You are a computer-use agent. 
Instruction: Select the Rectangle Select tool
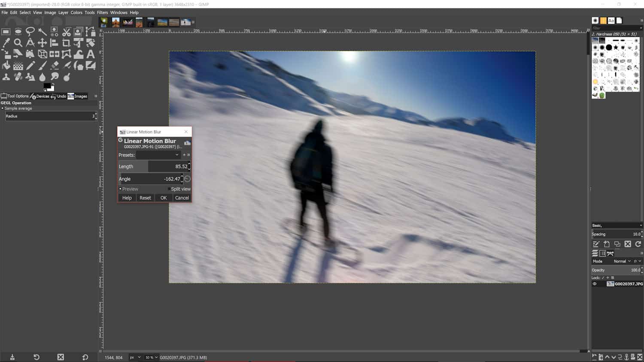point(6,32)
